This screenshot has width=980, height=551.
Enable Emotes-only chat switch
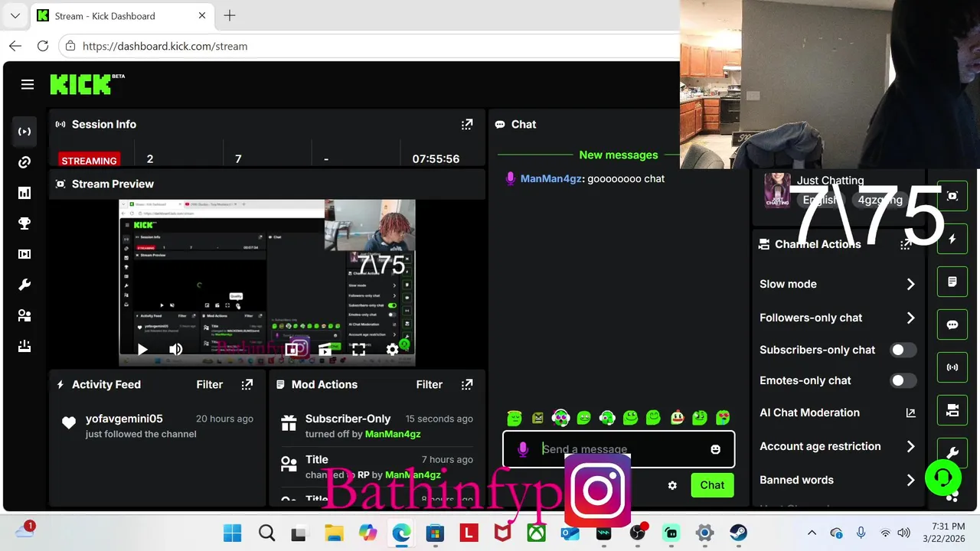tap(903, 380)
